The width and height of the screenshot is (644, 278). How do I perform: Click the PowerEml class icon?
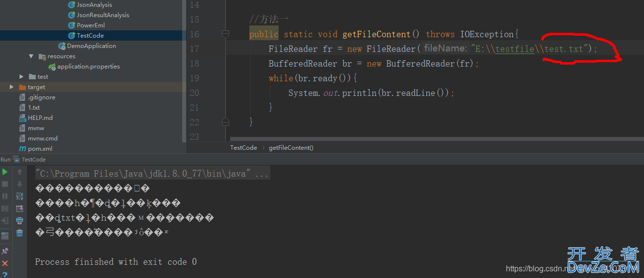click(72, 25)
